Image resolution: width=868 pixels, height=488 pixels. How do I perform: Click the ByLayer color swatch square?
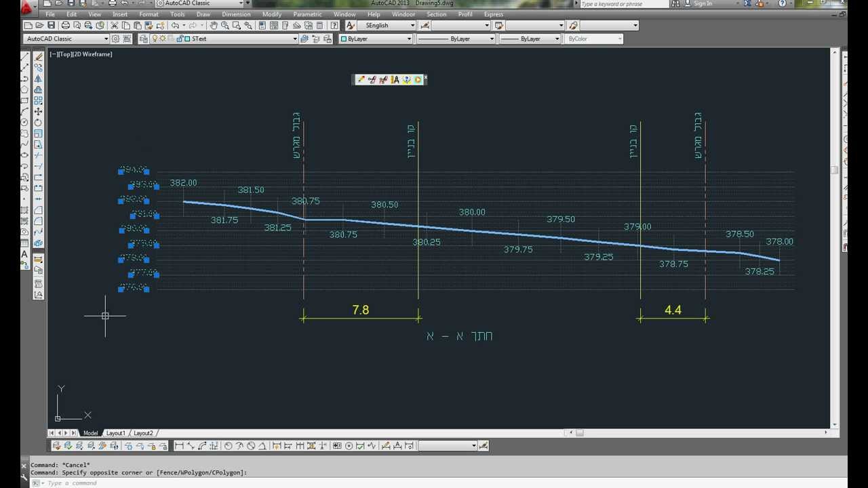[344, 39]
